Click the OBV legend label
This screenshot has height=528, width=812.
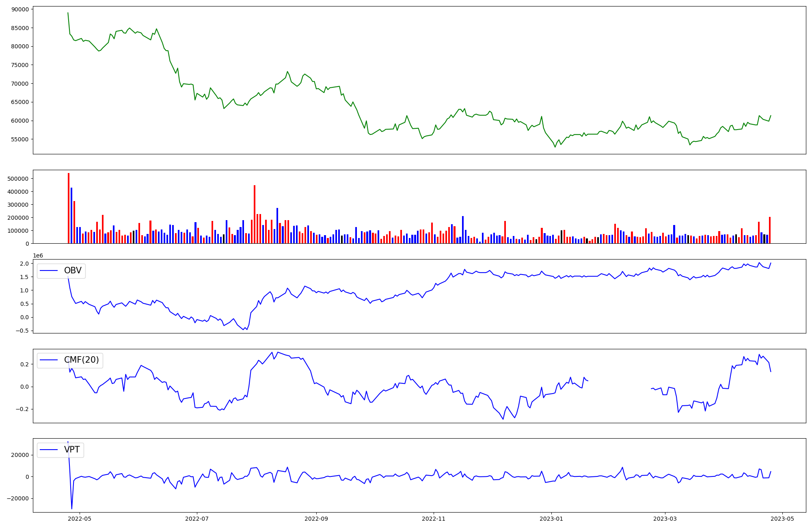73,270
